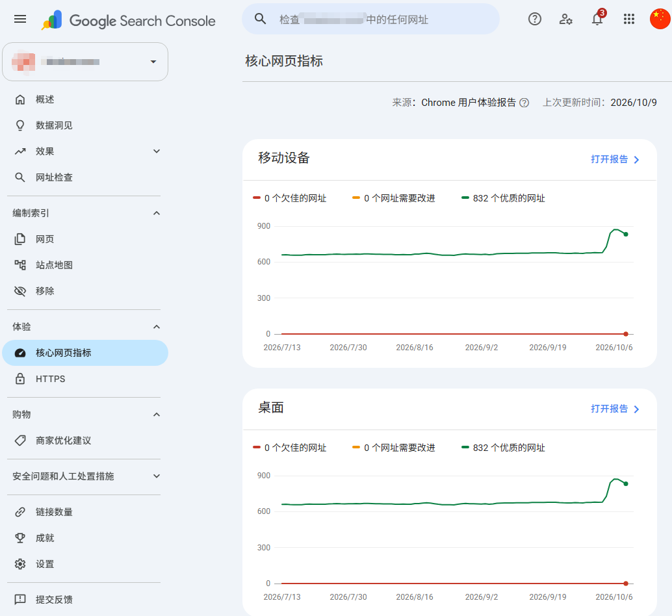Click the pages icon for 网页

point(20,239)
